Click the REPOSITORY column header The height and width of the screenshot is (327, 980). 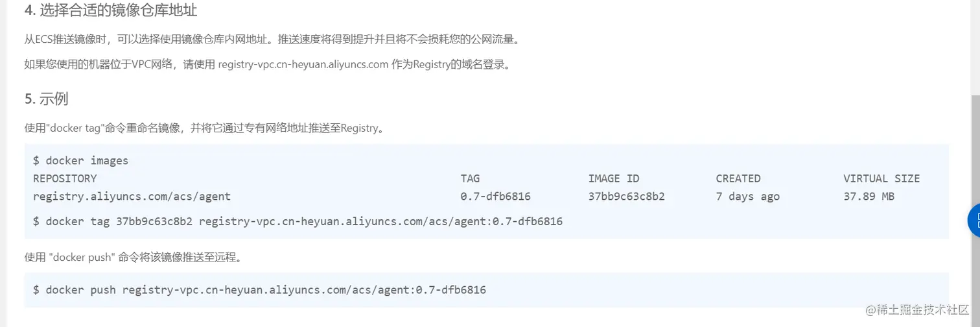point(65,178)
